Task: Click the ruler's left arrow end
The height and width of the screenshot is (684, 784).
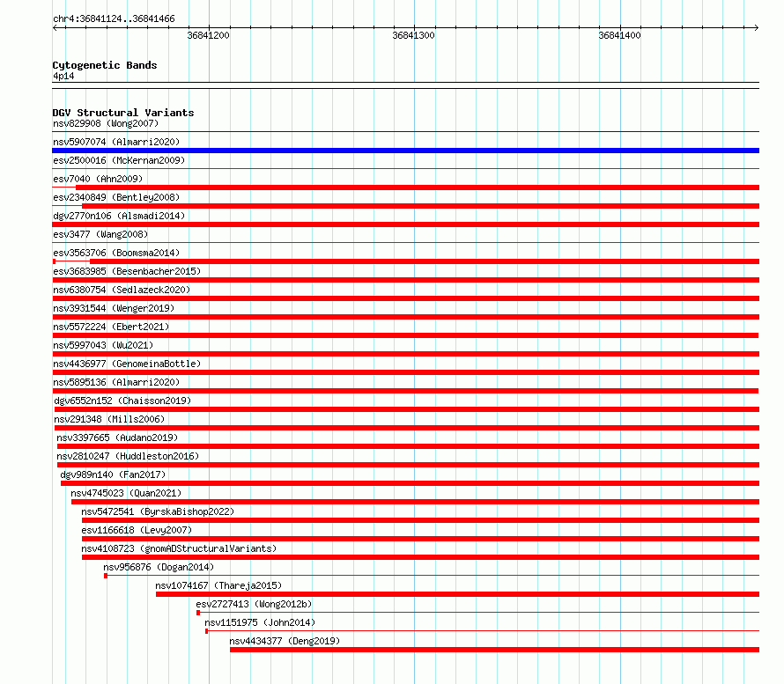Action: click(x=55, y=28)
